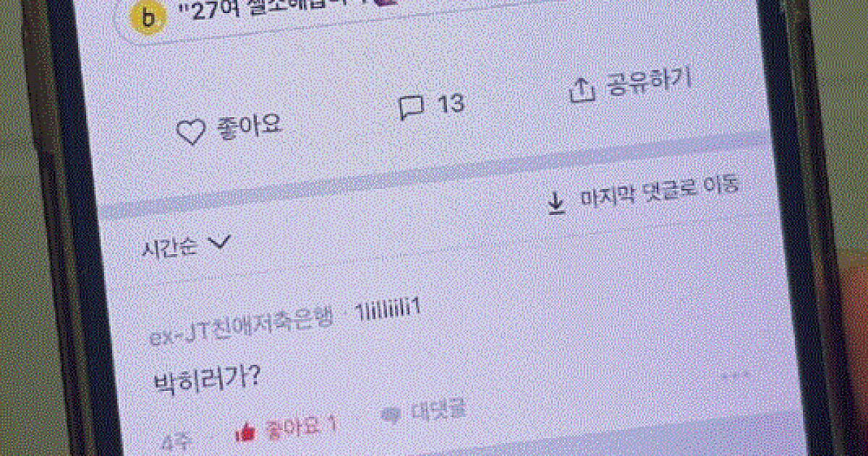Tap the download arrow icon for last comment

(556, 204)
